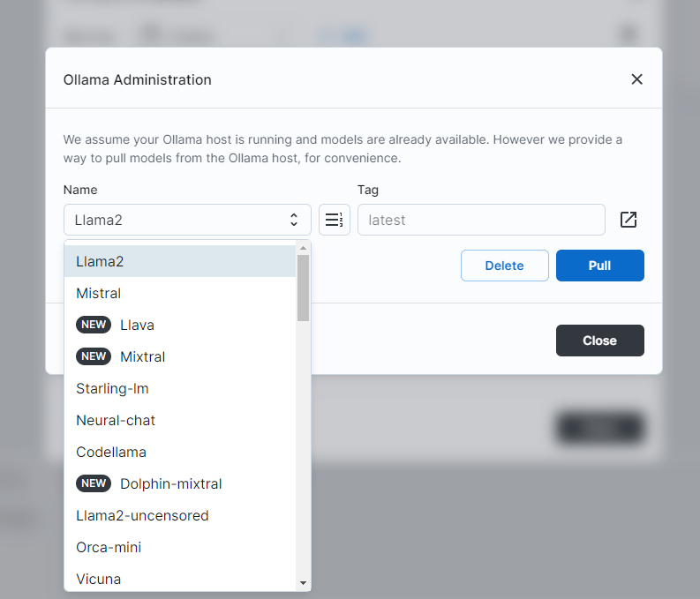Click the dark Close button

[599, 341]
